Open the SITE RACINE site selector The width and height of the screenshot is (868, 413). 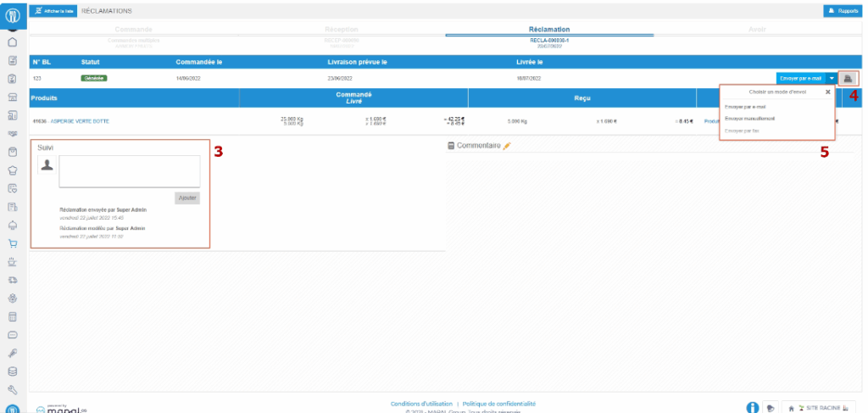[x=819, y=408]
